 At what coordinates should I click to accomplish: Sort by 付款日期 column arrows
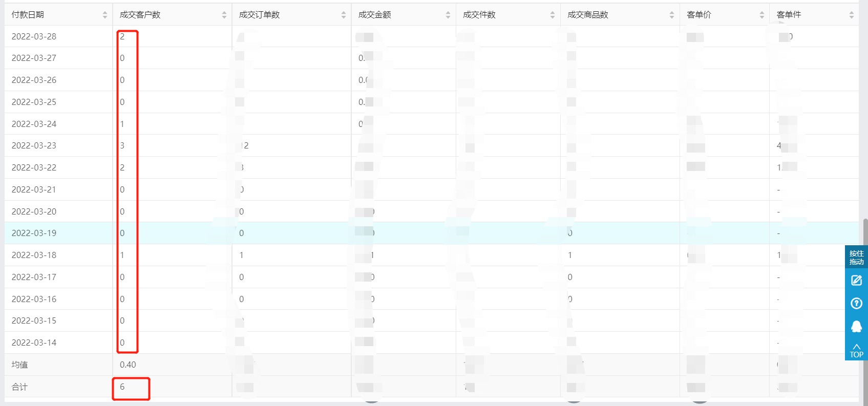105,15
